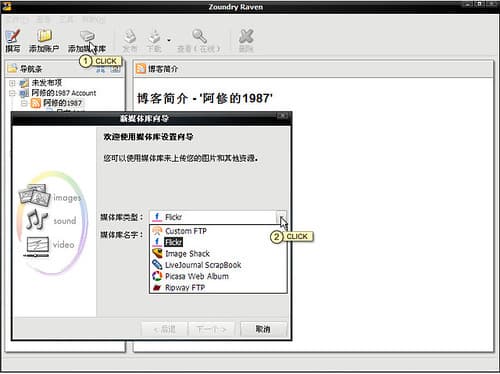Click the greyed publish toolbar icon

point(130,36)
